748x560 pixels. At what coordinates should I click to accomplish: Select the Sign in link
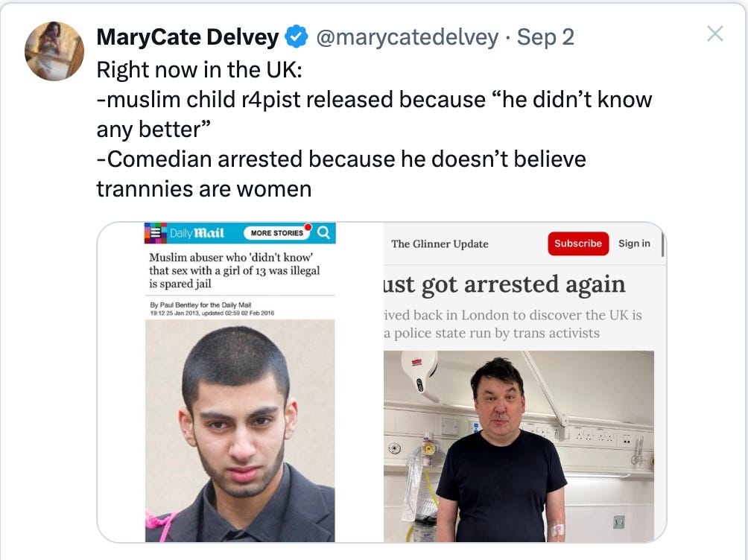pos(634,244)
